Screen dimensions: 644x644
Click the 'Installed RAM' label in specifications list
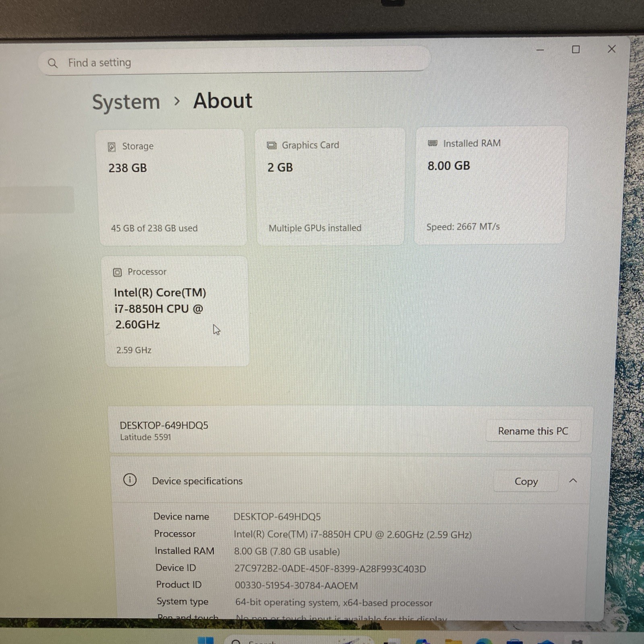185,551
